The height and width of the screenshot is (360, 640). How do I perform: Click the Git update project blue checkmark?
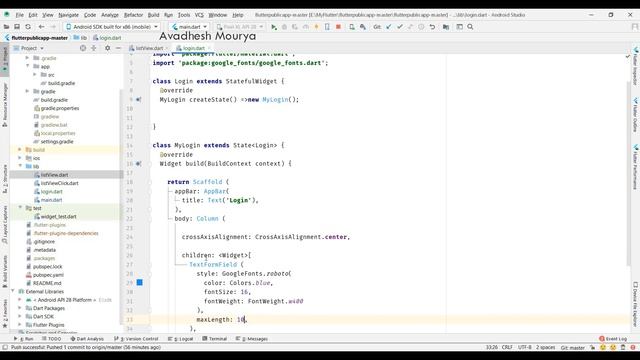tap(389, 27)
